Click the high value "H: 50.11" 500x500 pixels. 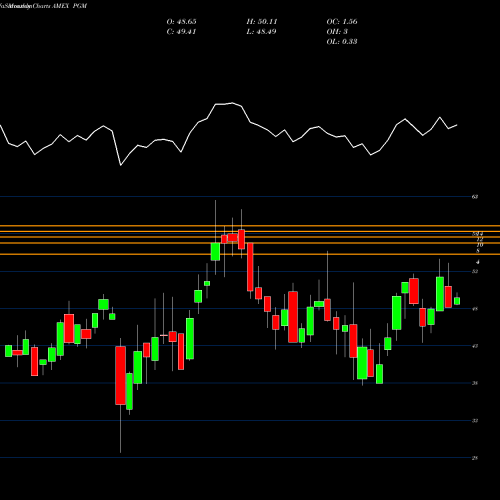(x=262, y=22)
